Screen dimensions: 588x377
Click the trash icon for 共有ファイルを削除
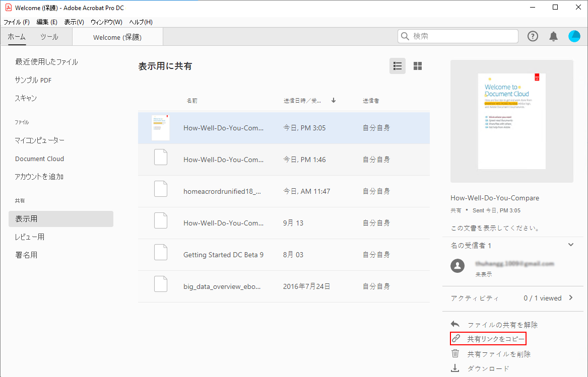(455, 353)
